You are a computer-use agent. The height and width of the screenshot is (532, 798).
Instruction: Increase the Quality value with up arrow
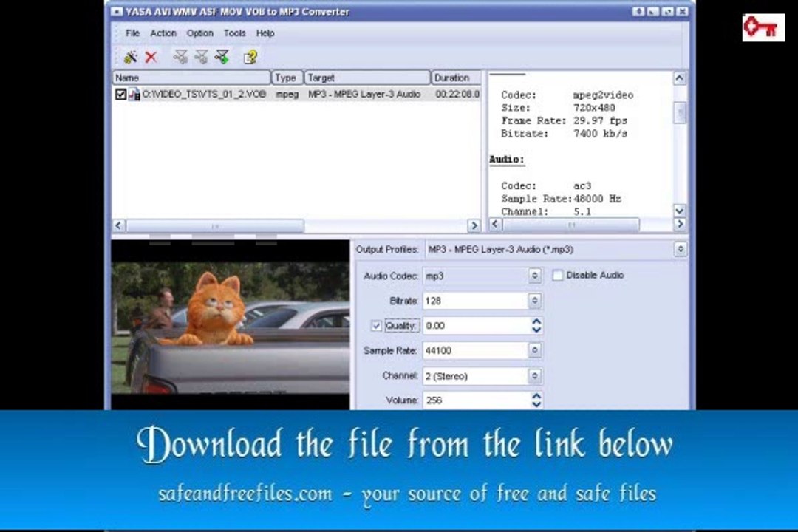click(x=536, y=321)
